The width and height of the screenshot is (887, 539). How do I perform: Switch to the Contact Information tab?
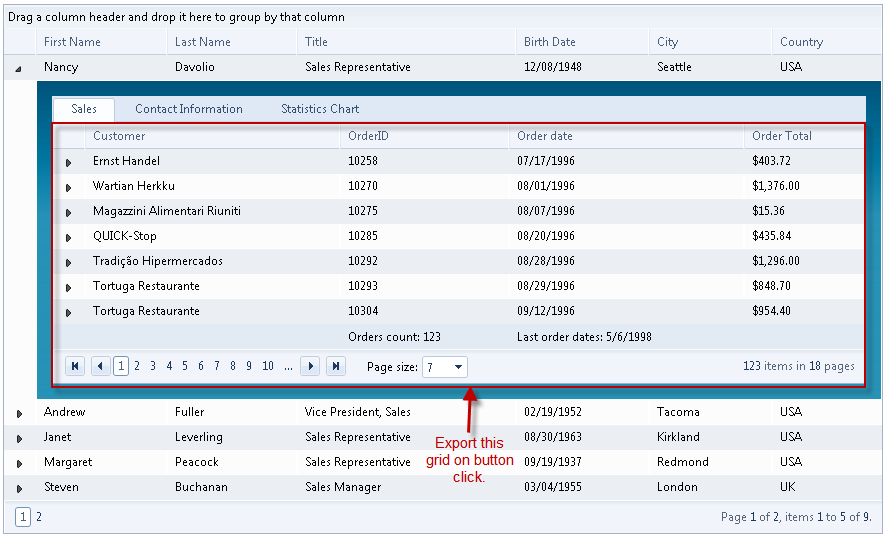tap(189, 109)
